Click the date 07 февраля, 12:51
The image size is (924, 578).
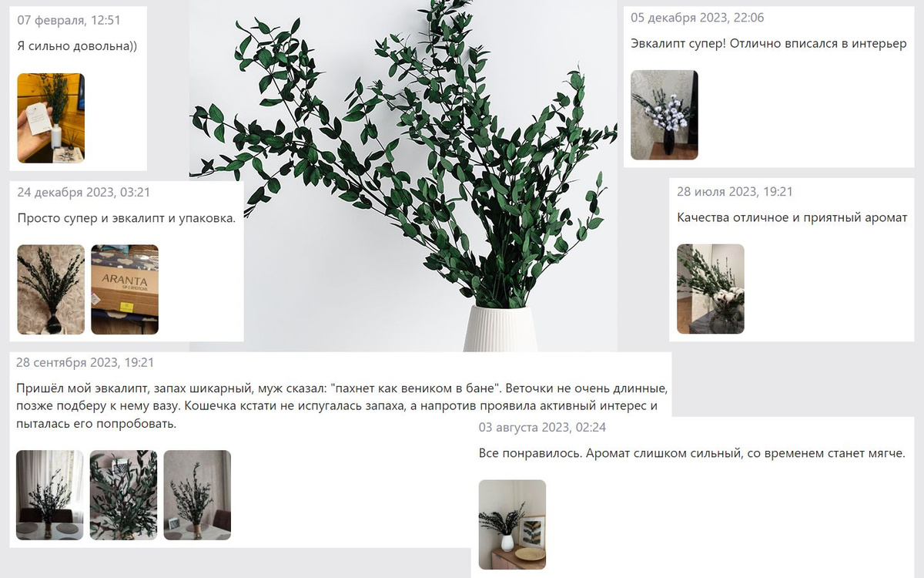69,20
